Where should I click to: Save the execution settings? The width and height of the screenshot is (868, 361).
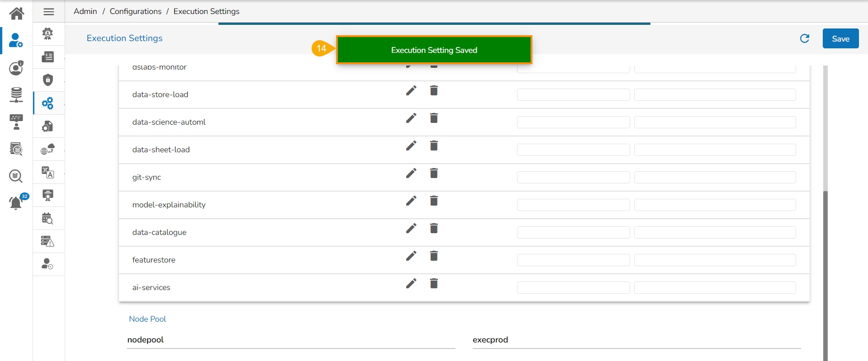[x=840, y=38]
